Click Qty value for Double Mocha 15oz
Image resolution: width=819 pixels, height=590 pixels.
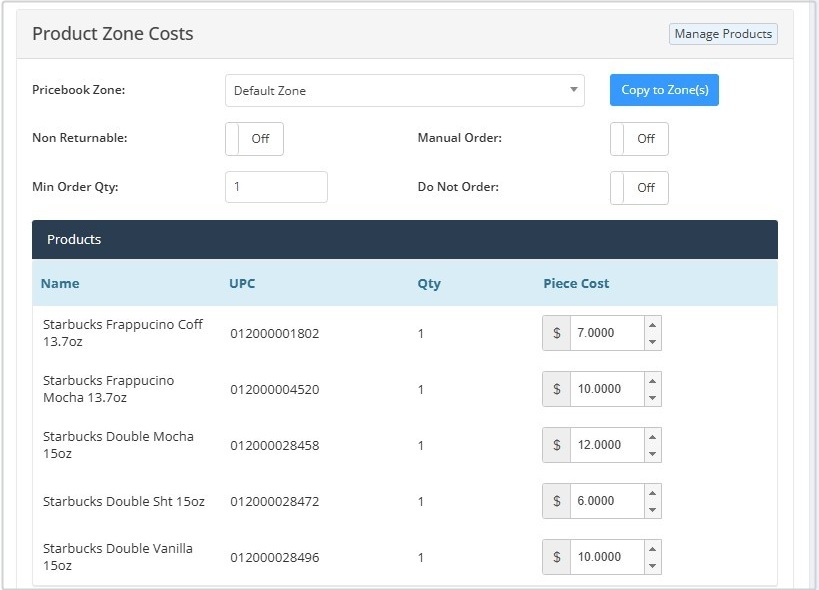pyautogui.click(x=420, y=445)
